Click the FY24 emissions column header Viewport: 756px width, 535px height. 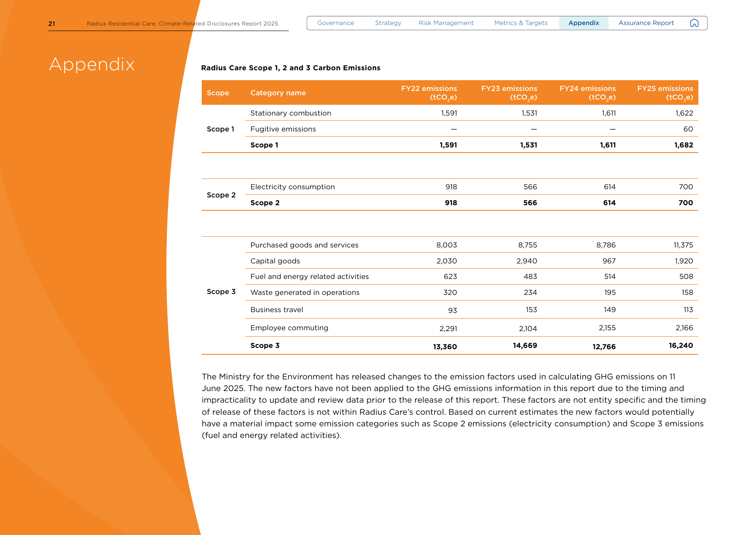(x=587, y=93)
